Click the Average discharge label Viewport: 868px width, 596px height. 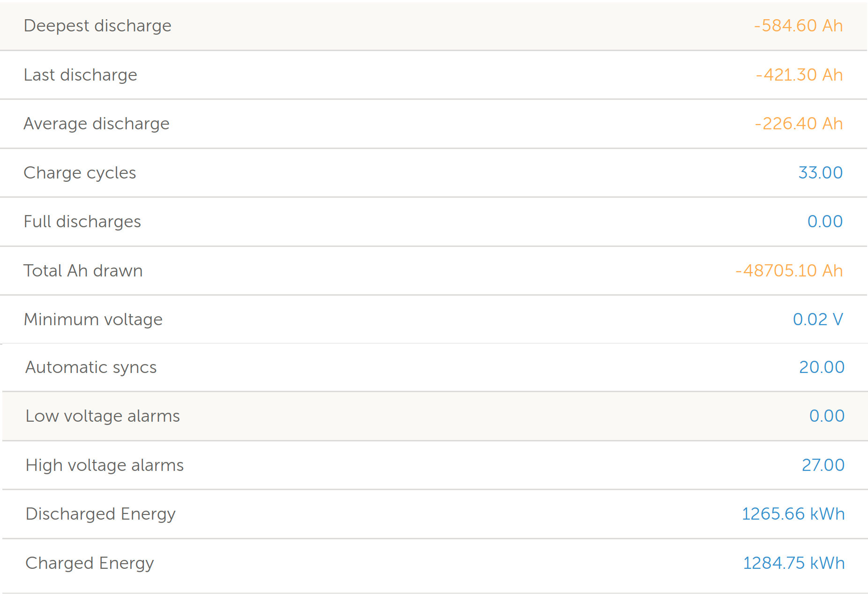click(97, 124)
